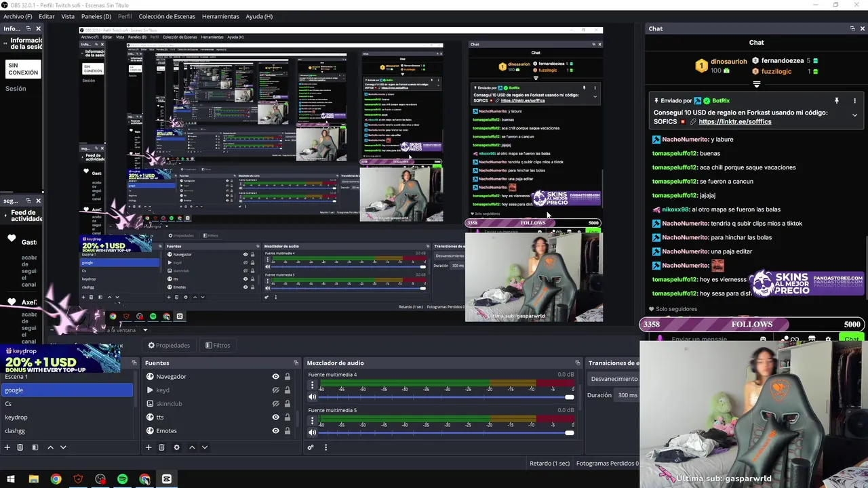The image size is (868, 488).
Task: Move selected scene up arrow
Action: (50, 447)
